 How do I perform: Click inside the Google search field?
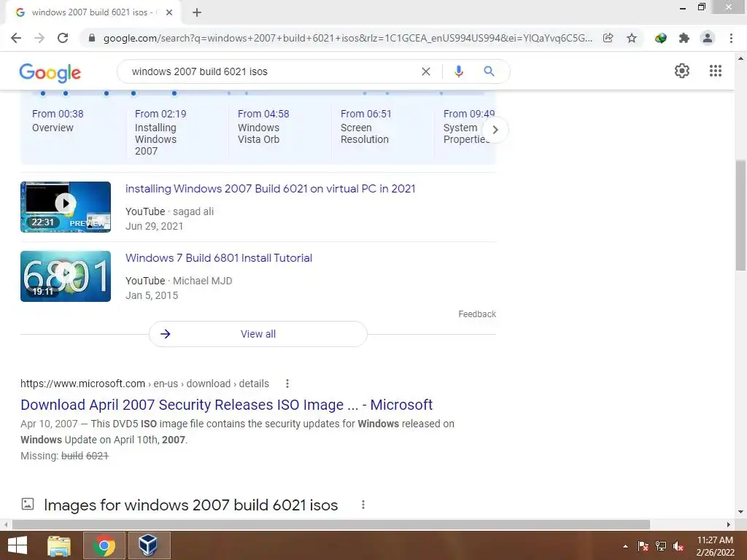coord(271,71)
